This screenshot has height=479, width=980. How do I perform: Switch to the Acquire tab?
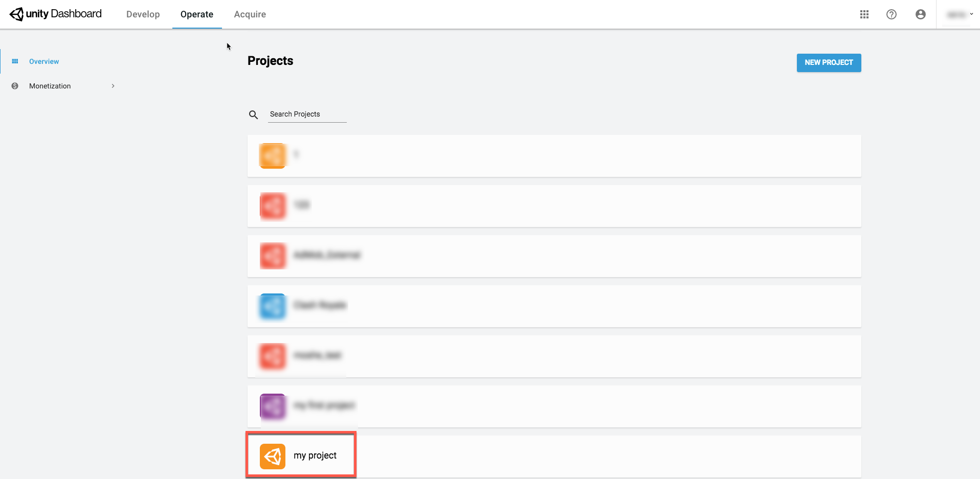(x=250, y=14)
